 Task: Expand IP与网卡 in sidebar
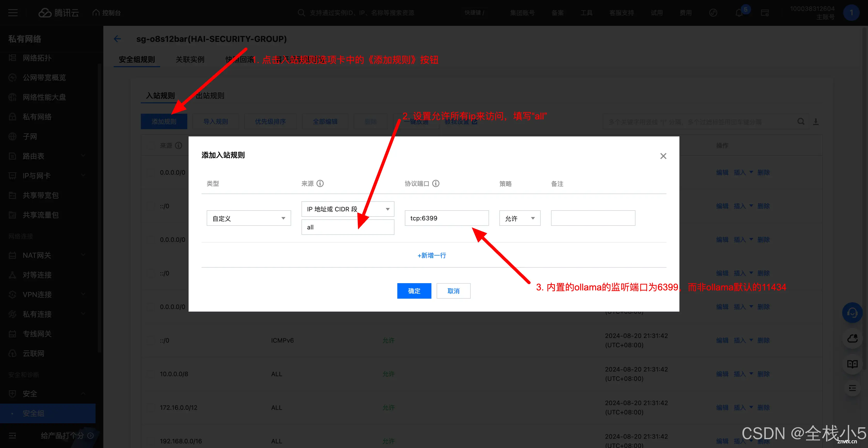pos(83,176)
